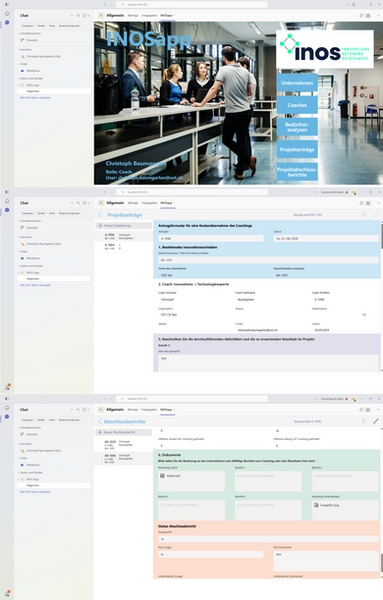Open Entwürfe in the INOSapp home window sidebar
The image size is (383, 600).
coord(32,40)
